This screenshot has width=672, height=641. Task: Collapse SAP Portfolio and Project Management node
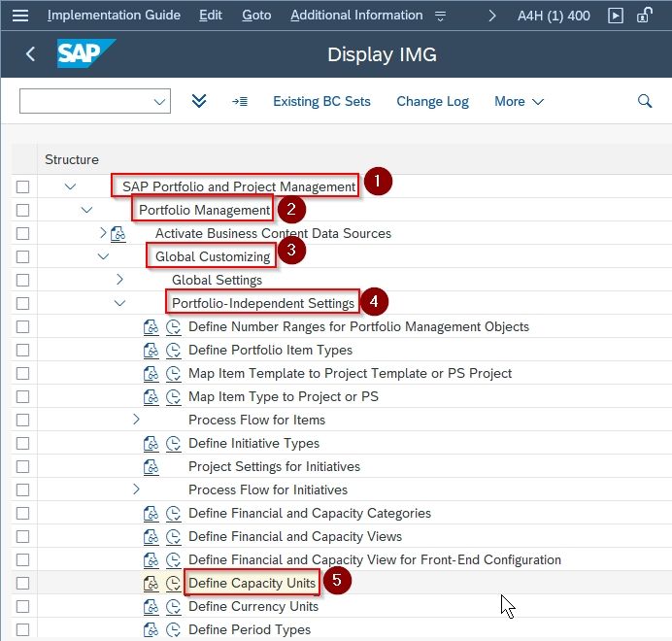point(70,186)
